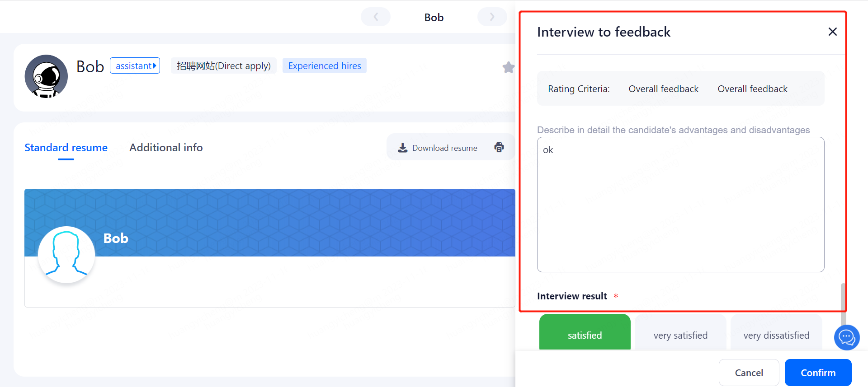Viewport: 868px width, 387px height.
Task: Switch to Standard resume tab
Action: (x=66, y=148)
